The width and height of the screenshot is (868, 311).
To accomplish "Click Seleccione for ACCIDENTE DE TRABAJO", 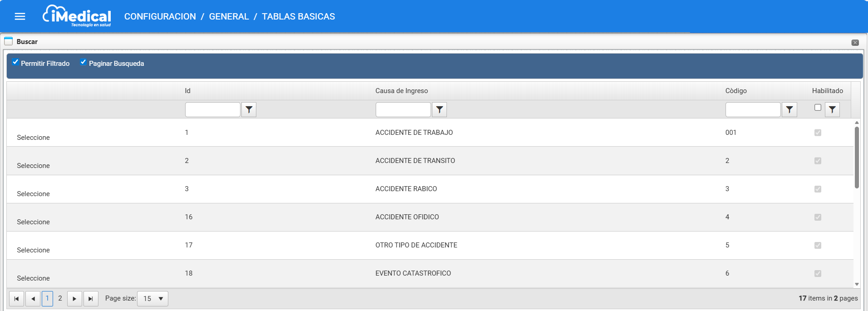I will 33,138.
